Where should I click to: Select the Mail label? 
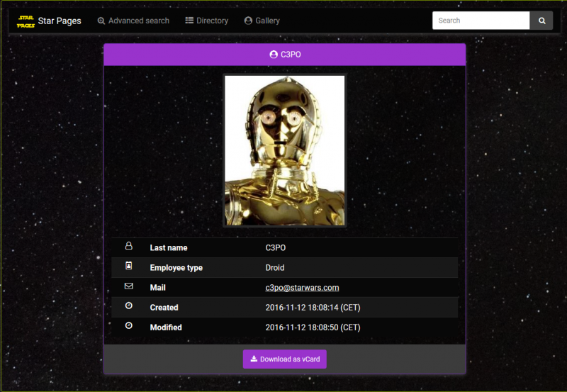157,288
